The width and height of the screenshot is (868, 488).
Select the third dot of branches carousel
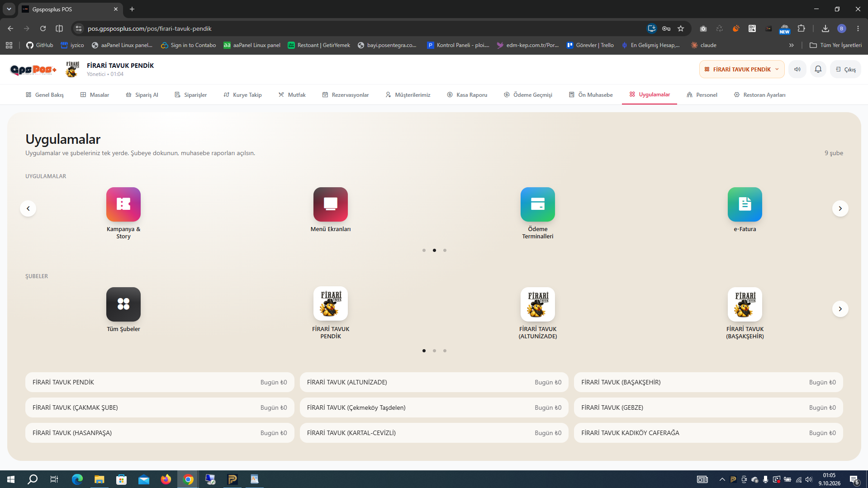(x=445, y=351)
